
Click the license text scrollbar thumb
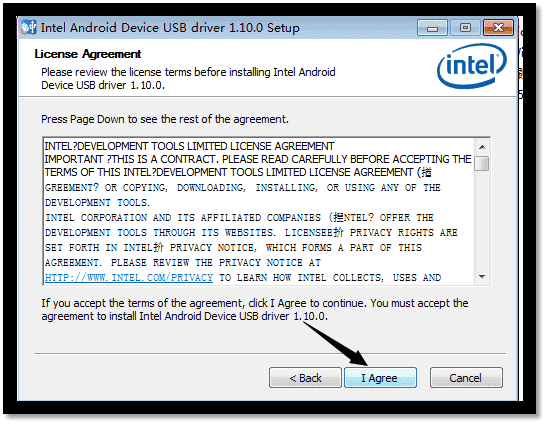(482, 163)
